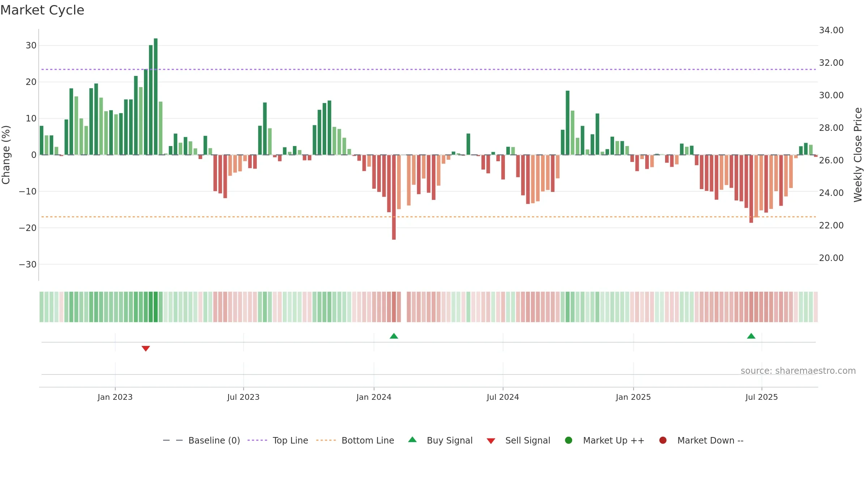Click the Jan 2025 axis label
The height and width of the screenshot is (488, 868).
[633, 397]
